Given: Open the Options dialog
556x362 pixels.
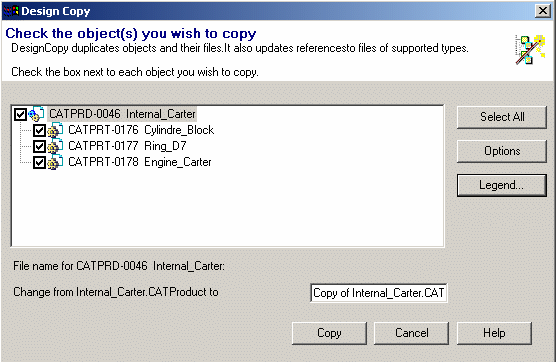Looking at the screenshot, I should coord(502,151).
